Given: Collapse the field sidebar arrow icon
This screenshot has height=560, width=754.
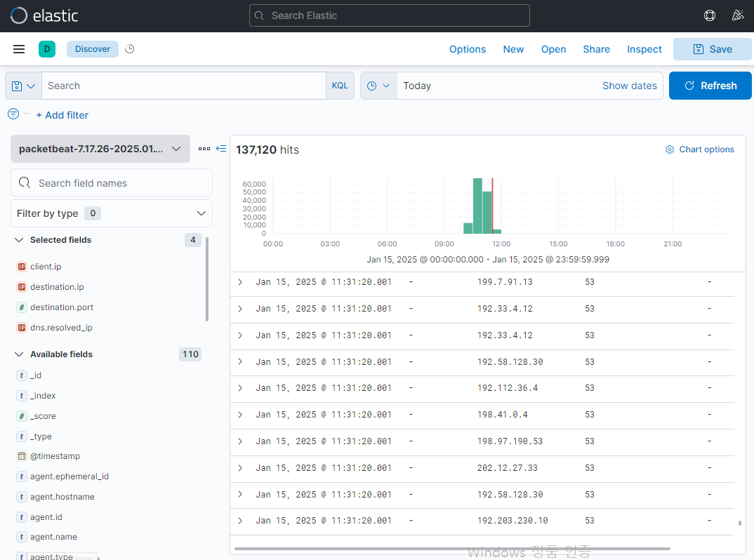Looking at the screenshot, I should (x=221, y=149).
